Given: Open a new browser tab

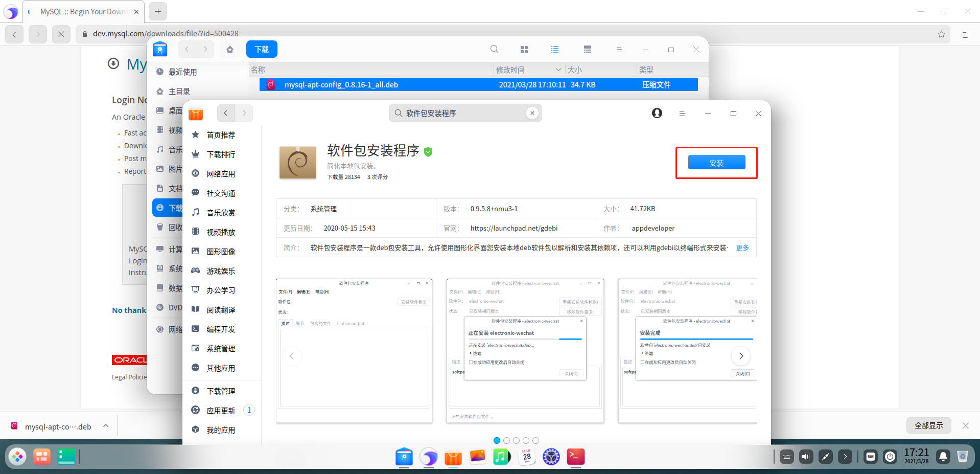Looking at the screenshot, I should coord(158,11).
